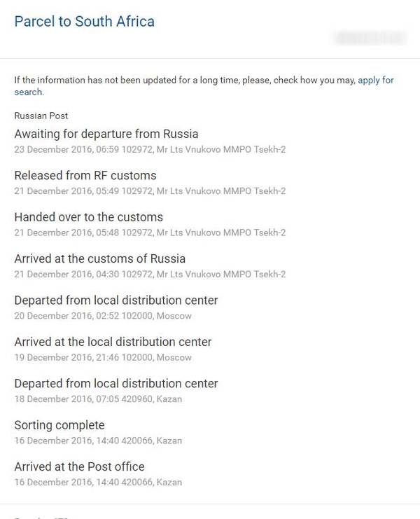Image resolution: width=420 pixels, height=519 pixels.
Task: Select the 19 December 2016, 21:46 Moscow line
Action: pos(103,357)
